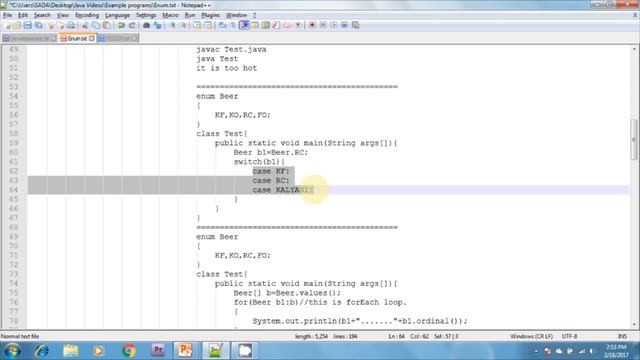Viewport: 640px width, 360px height.
Task: Cut selection with the scissors icon
Action: click(85, 25)
